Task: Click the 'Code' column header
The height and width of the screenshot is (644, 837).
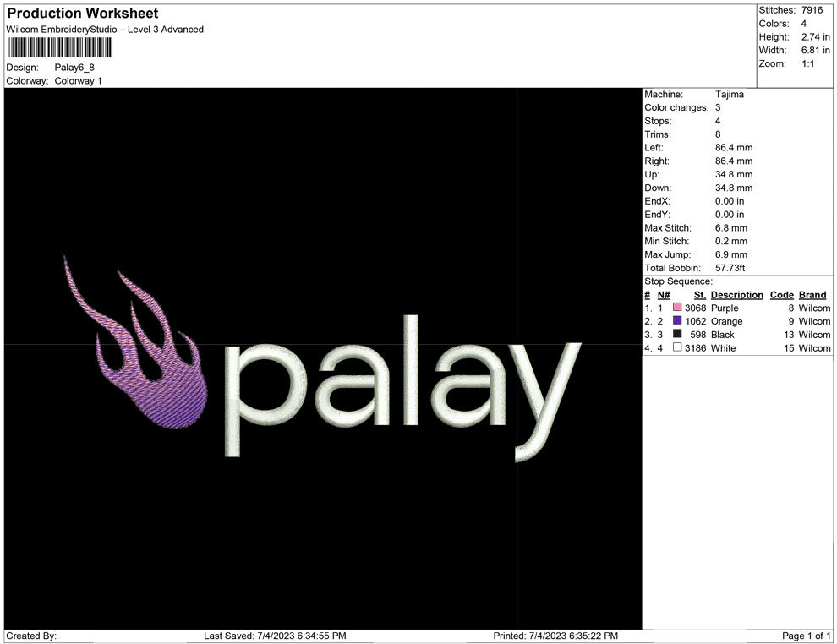Action: (781, 294)
